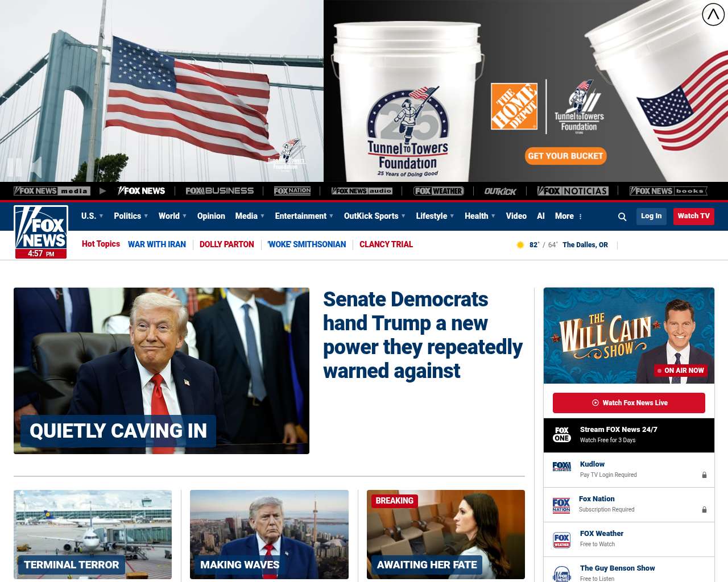Select the WAR WITH IRAN hot topic
The width and height of the screenshot is (728, 582).
(157, 244)
